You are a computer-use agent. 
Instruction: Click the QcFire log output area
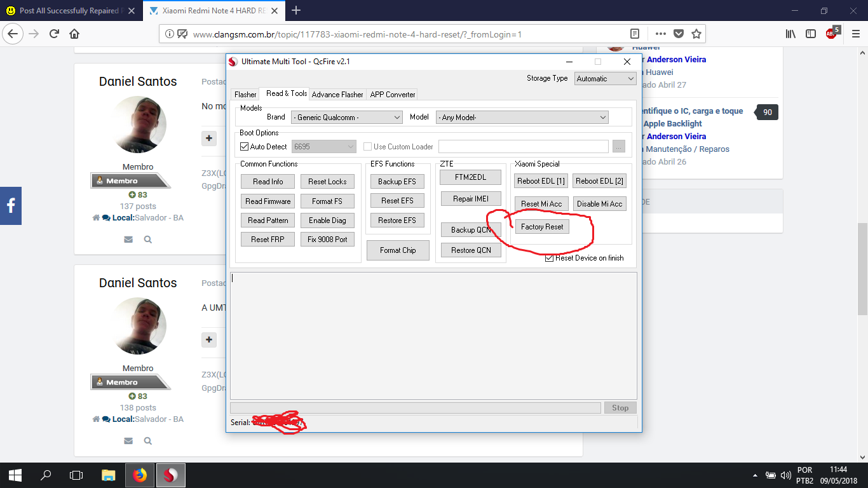coord(433,335)
